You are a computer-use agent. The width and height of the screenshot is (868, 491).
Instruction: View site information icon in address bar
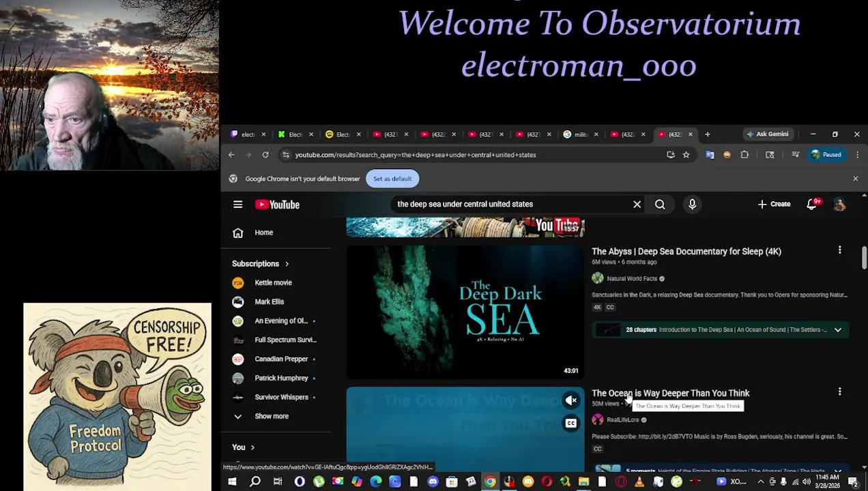click(x=286, y=155)
